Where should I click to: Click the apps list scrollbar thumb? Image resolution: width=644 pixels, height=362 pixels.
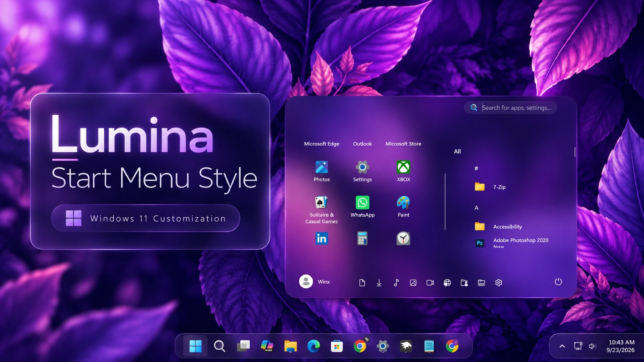click(x=575, y=152)
